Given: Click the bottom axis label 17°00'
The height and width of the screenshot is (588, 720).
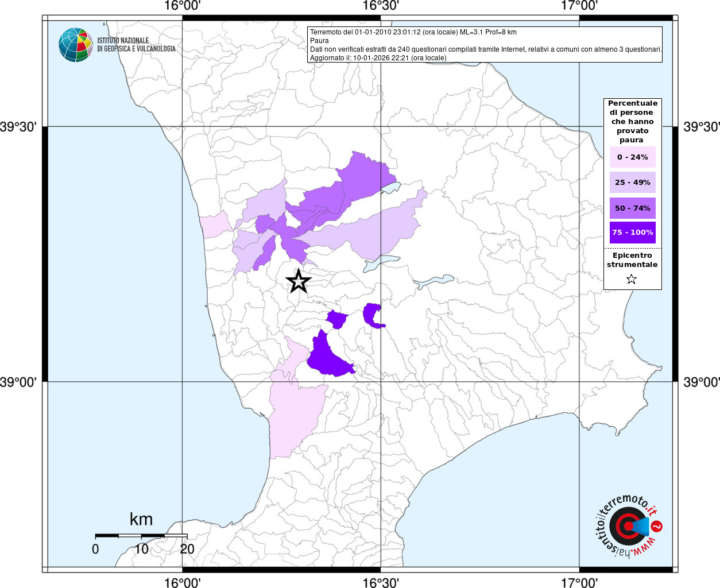Looking at the screenshot, I should point(579,582).
